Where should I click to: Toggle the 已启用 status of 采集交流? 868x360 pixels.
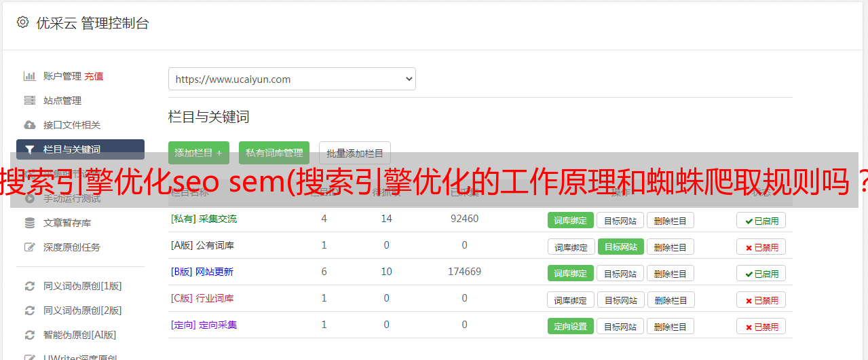761,220
